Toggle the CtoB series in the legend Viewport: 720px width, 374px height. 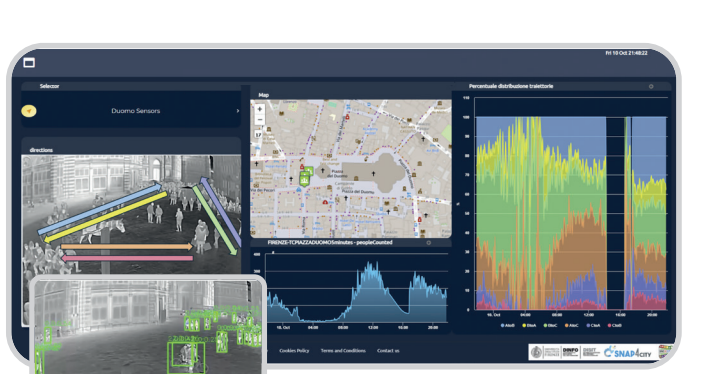(x=615, y=325)
